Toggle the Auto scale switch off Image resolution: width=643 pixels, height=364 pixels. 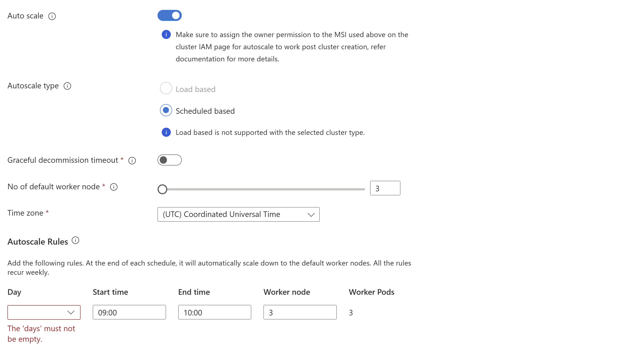point(170,16)
